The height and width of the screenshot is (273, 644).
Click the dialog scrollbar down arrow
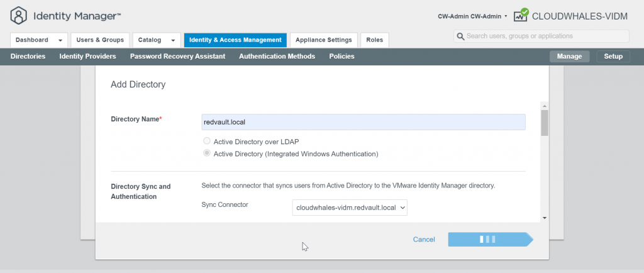[544, 218]
